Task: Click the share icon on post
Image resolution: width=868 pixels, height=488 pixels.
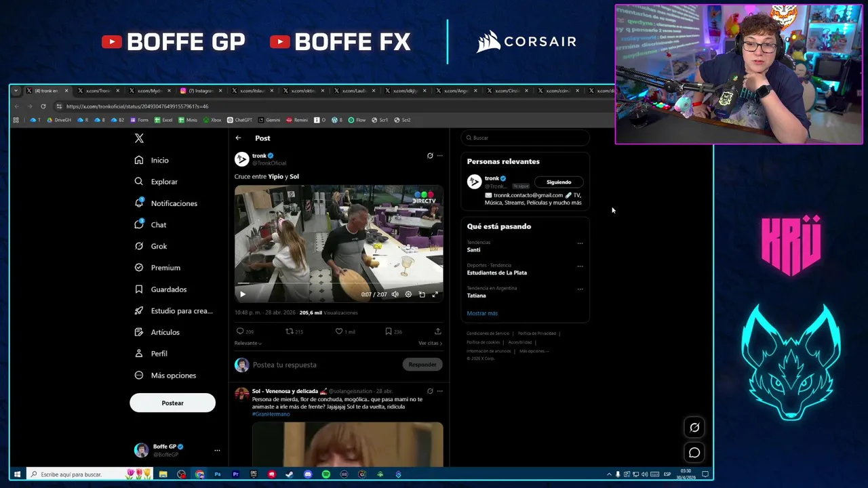Action: (438, 331)
